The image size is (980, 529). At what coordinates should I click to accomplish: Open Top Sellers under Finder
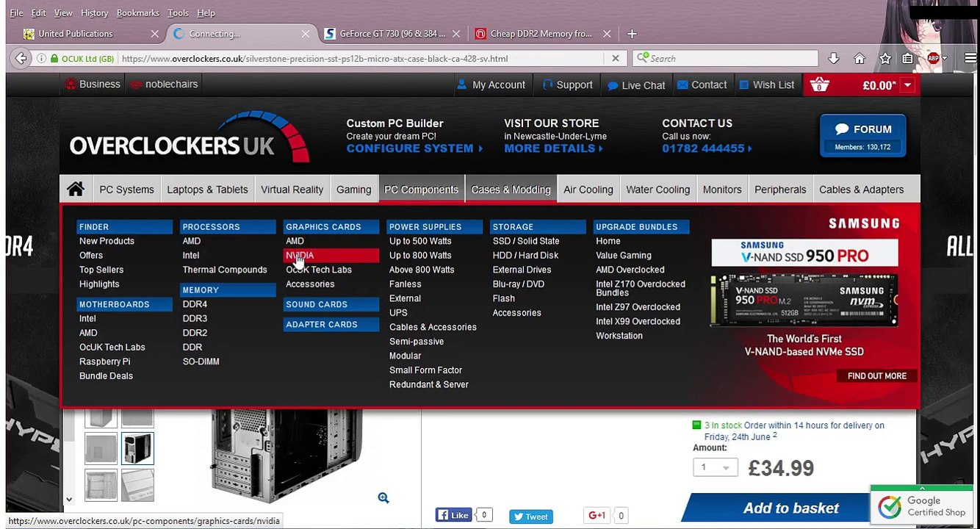point(101,270)
